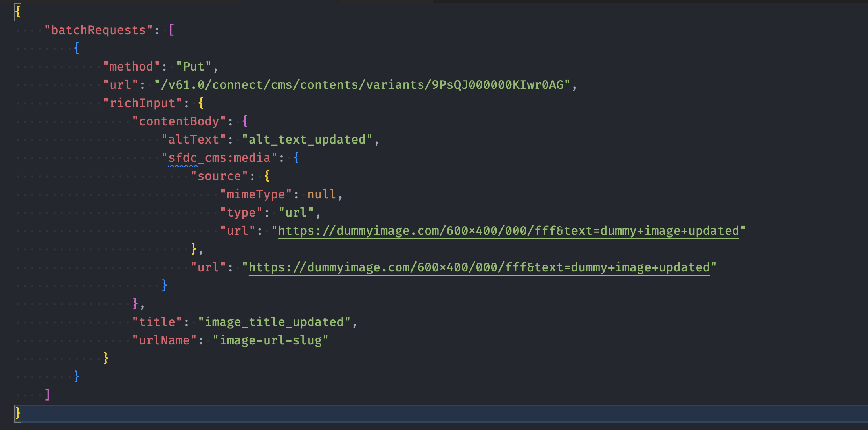Viewport: 868px width, 430px height.
Task: Click the "richInput" key
Action: click(142, 103)
